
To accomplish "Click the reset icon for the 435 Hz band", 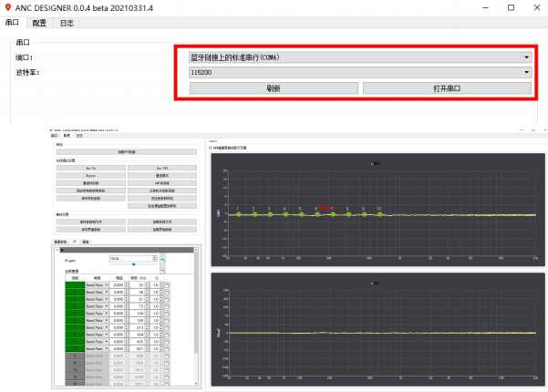I will [x=167, y=342].
